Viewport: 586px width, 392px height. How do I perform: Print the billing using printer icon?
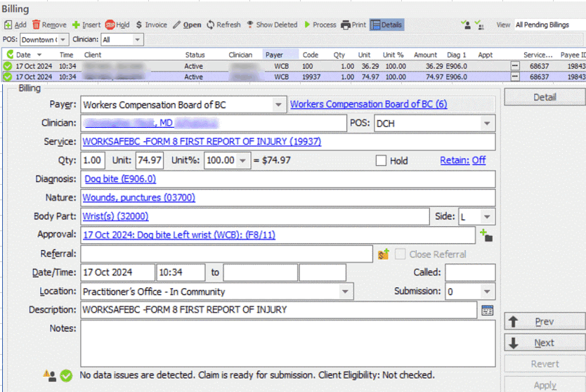346,25
